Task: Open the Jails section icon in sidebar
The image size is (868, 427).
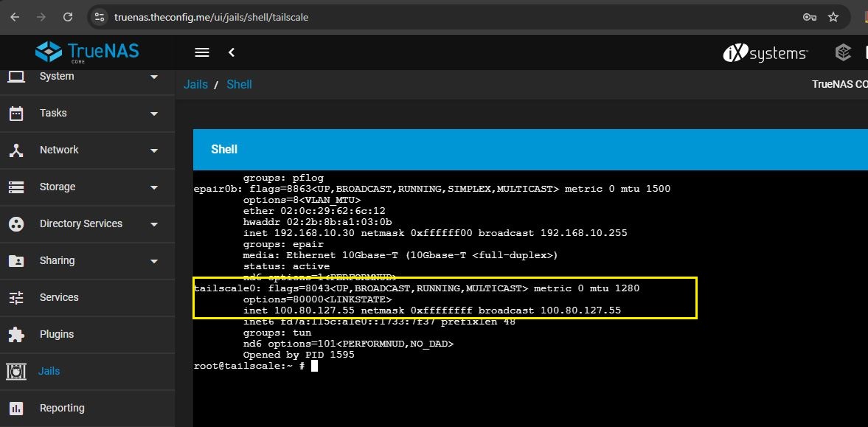Action: [x=16, y=371]
